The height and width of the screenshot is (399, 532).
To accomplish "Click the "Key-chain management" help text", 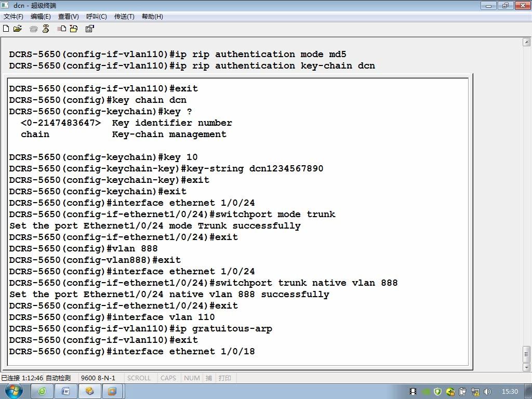I will [169, 135].
